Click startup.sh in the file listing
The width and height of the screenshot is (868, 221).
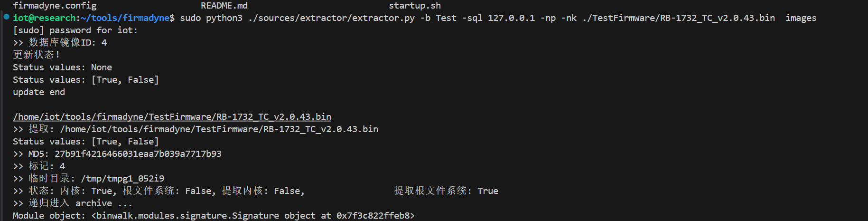click(x=414, y=6)
